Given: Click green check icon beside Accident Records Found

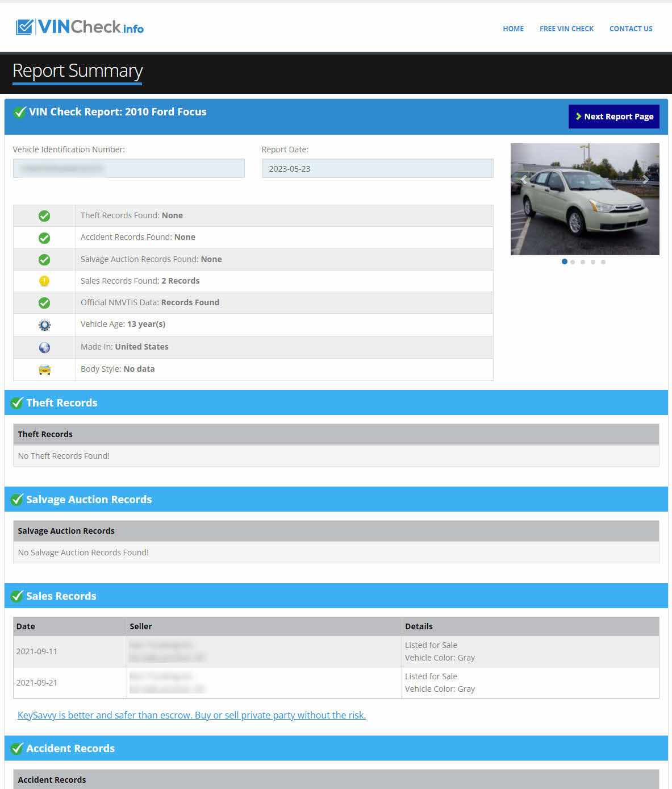Looking at the screenshot, I should click(44, 238).
